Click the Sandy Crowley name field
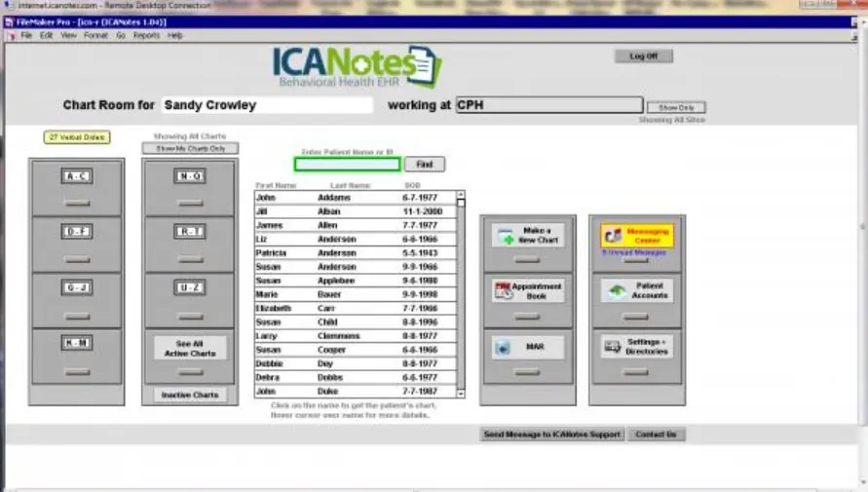 (267, 105)
